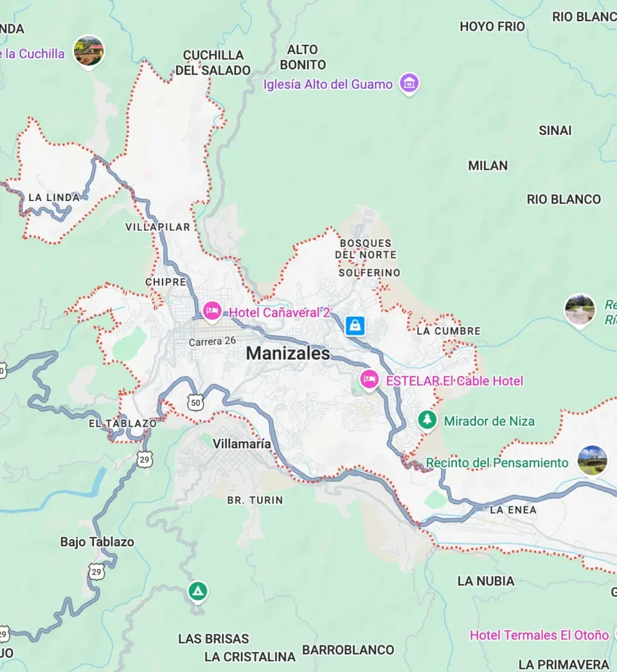Click the river photo thumbnail on the right edge
Screen dimensions: 617x672
point(580,309)
